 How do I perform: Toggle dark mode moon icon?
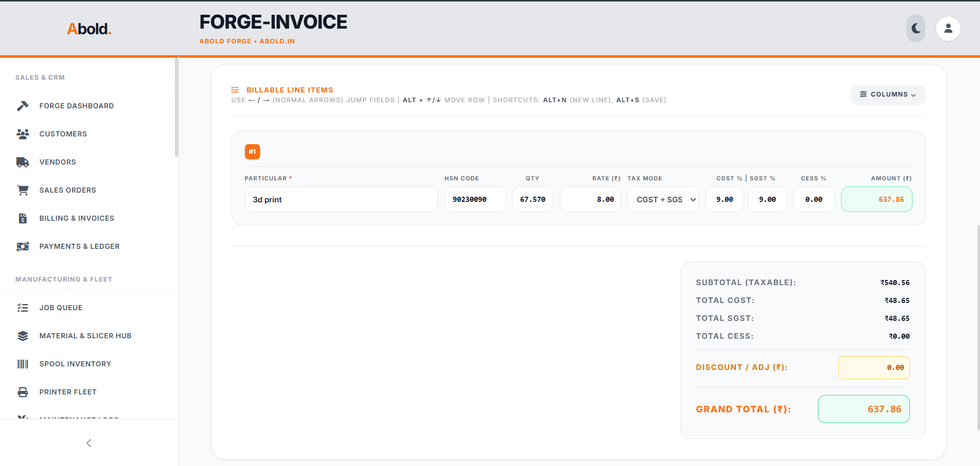point(916,29)
